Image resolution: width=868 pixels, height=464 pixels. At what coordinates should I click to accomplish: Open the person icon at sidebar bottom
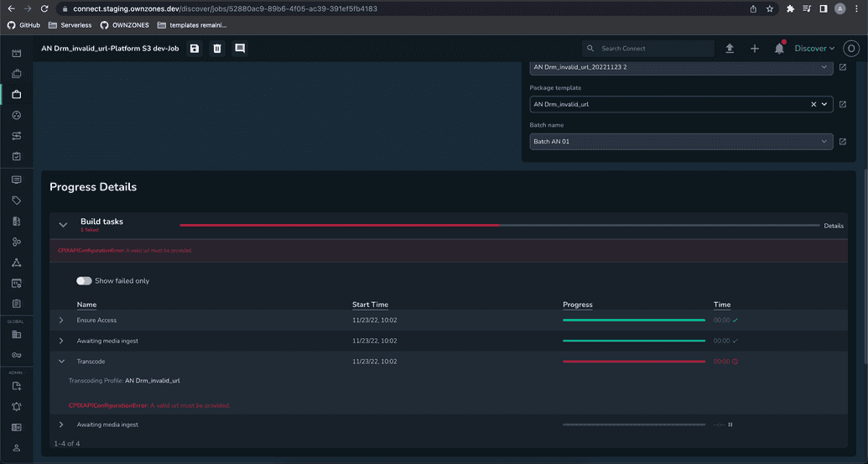[x=17, y=448]
